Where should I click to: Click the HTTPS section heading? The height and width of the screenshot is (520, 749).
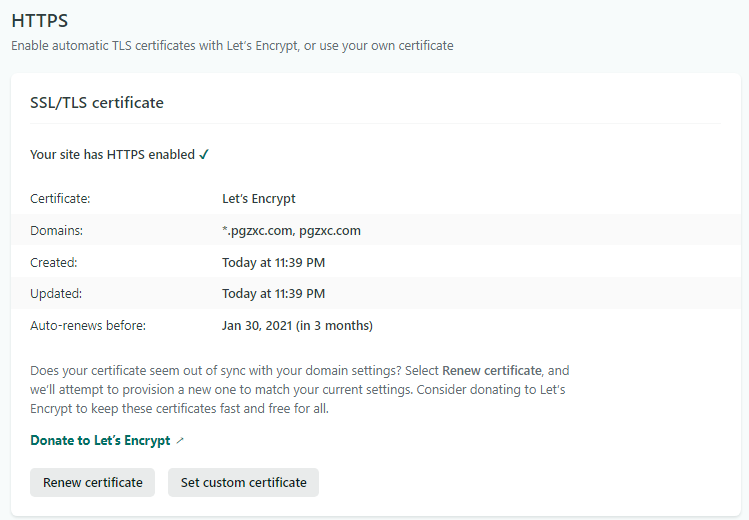click(x=40, y=21)
